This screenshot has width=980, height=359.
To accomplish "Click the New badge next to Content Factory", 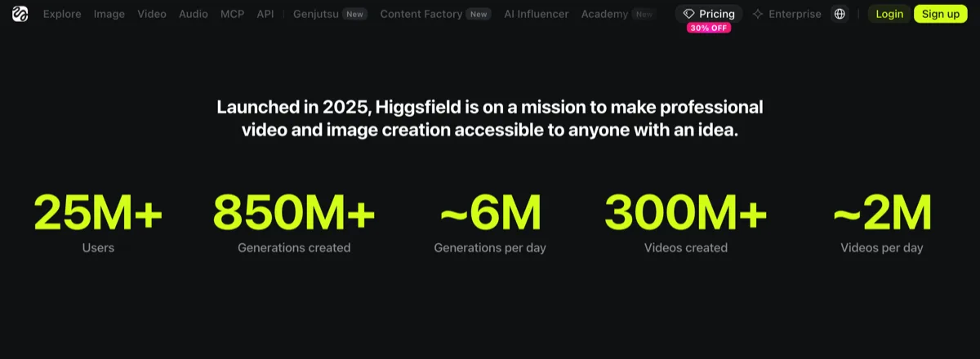I will [479, 14].
